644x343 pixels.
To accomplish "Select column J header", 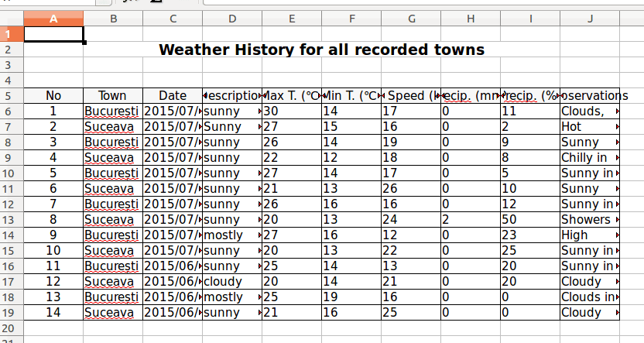I will pos(590,19).
